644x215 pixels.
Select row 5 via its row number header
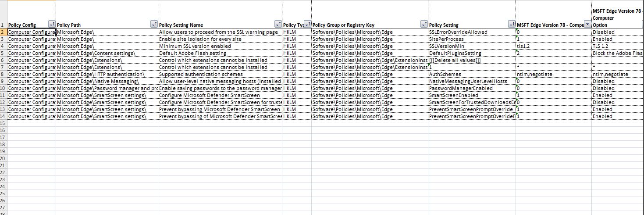coord(4,53)
